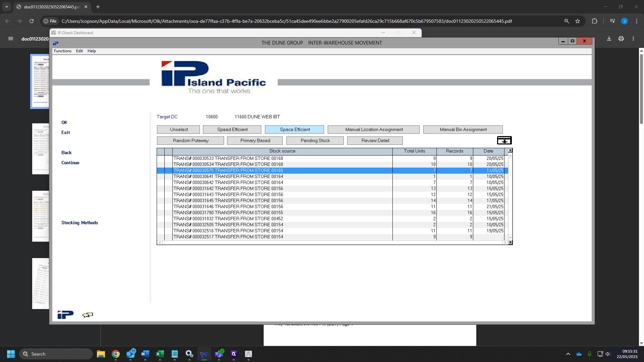This screenshot has width=644, height=362.
Task: Click the OK link
Action: [x=64, y=122]
